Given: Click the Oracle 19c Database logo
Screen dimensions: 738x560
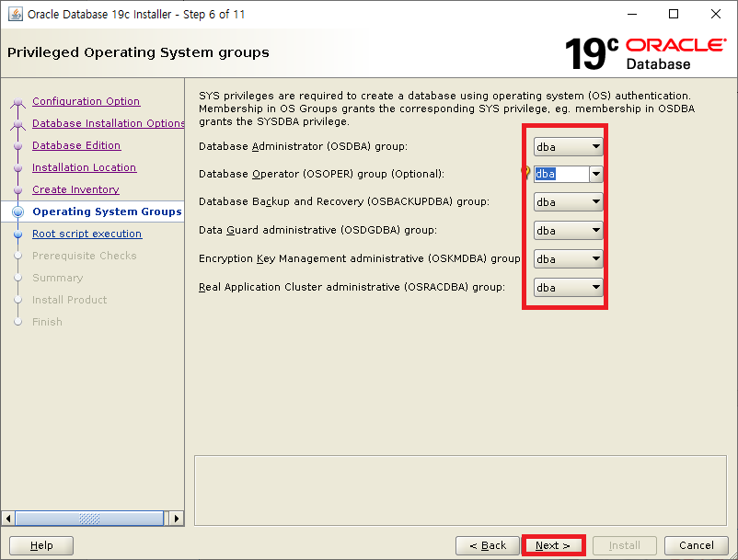Looking at the screenshot, I should (645, 53).
